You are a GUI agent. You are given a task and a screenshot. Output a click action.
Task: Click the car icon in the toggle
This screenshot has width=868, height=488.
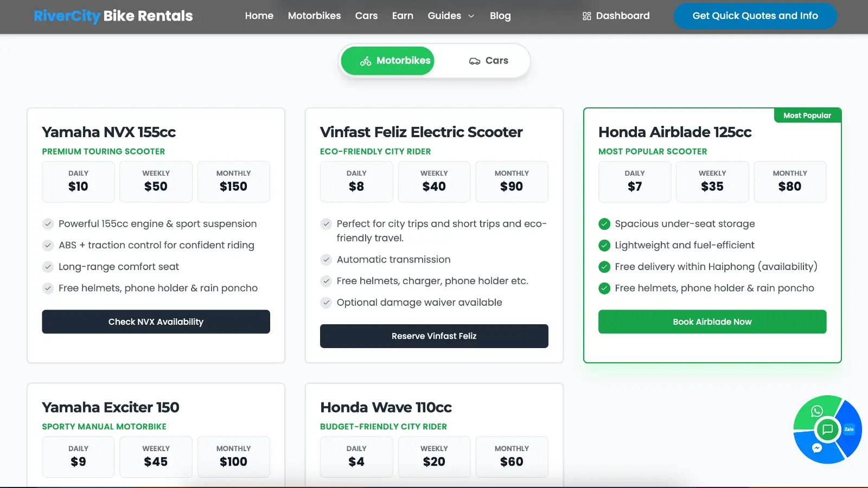point(475,61)
